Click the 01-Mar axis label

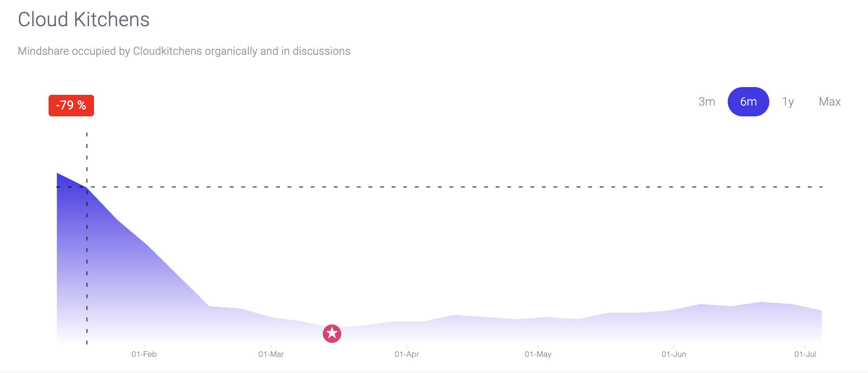271,354
